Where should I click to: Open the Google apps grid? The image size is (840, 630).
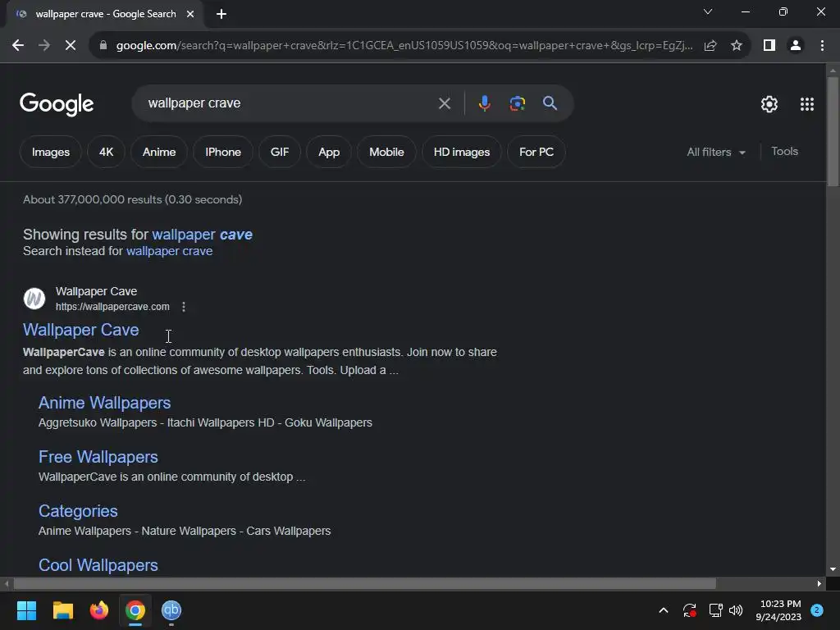click(x=807, y=104)
